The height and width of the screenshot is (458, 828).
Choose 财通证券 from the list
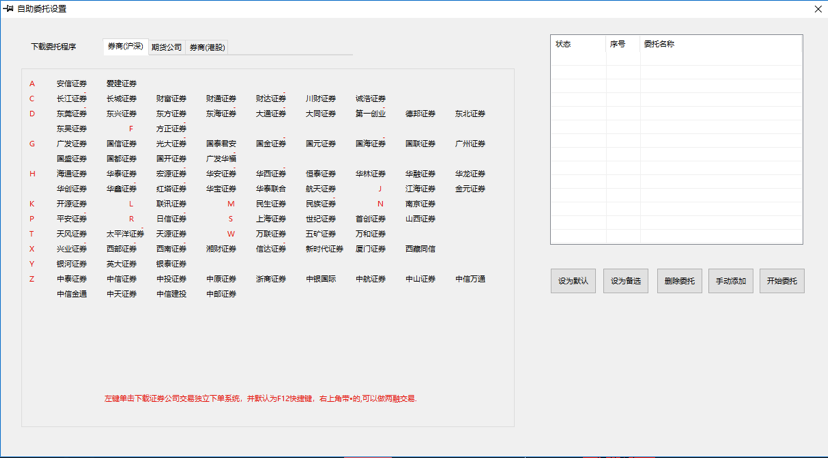(x=221, y=99)
